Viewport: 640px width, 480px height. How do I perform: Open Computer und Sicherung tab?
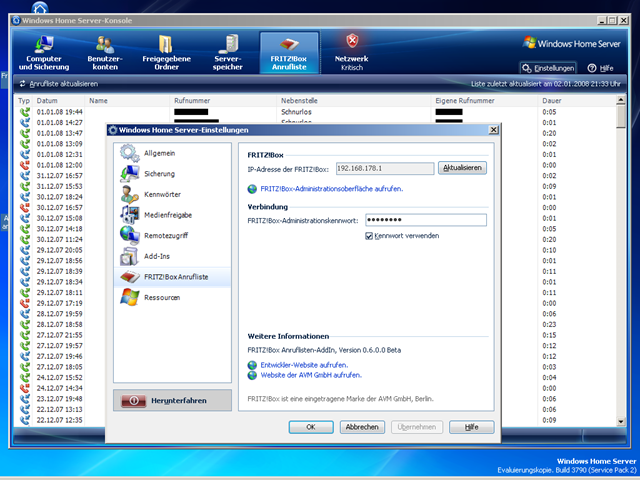pos(44,53)
